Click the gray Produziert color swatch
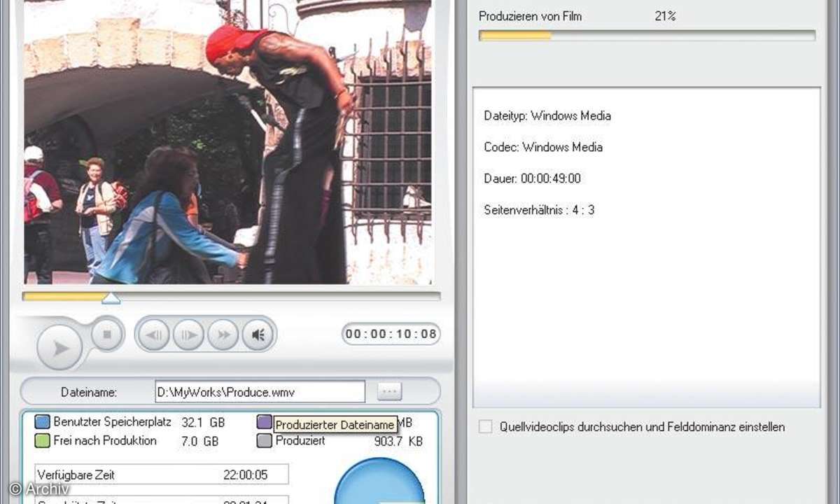 264,441
